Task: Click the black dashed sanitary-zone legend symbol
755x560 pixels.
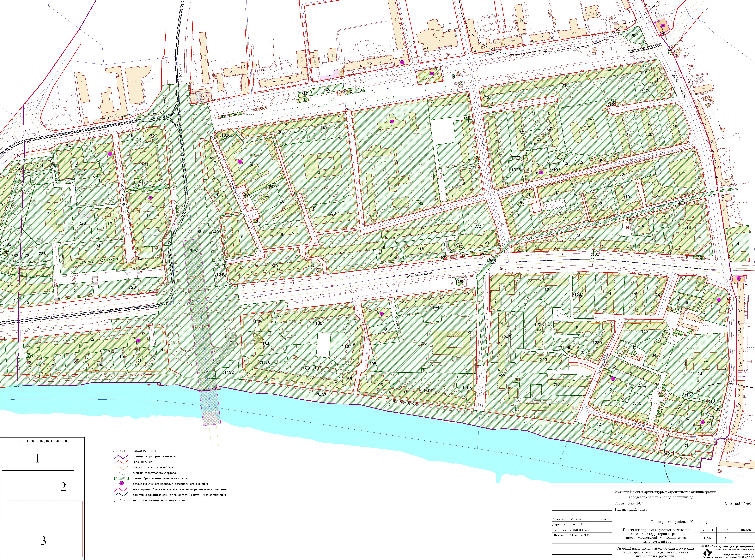Action: coord(121,495)
